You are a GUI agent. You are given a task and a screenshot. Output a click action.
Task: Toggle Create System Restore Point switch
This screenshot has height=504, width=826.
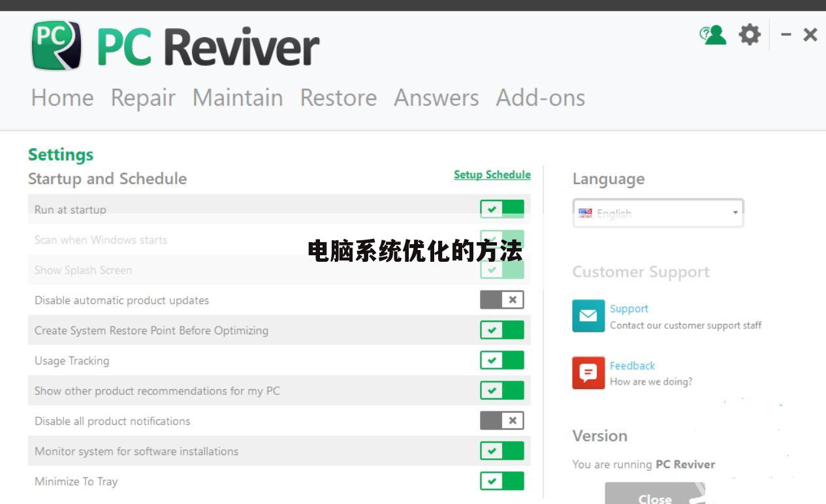pos(502,330)
